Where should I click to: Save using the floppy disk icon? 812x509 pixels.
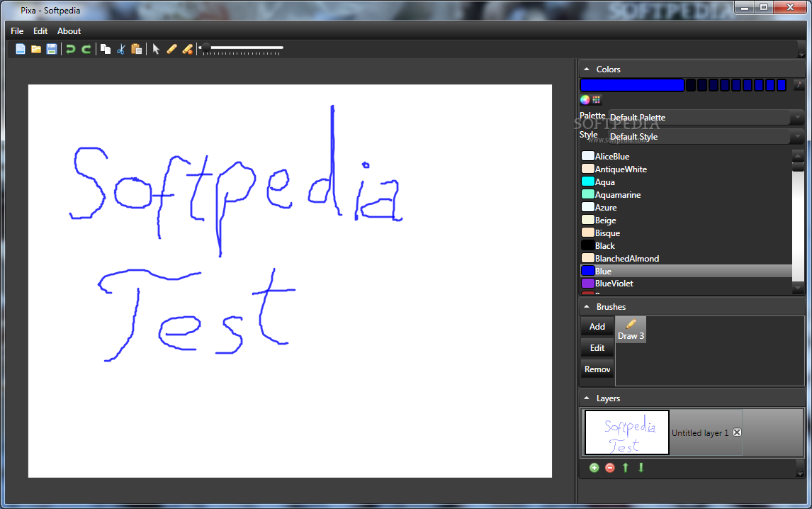click(51, 49)
